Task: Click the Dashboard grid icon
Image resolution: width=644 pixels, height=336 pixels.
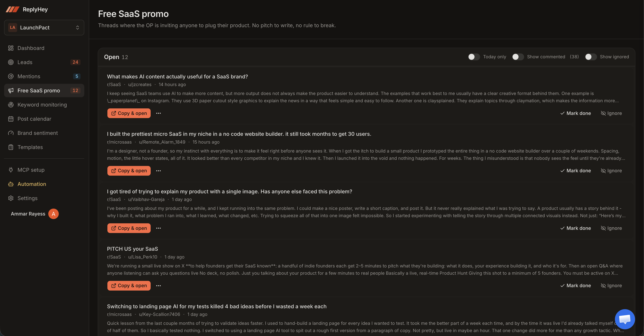Action: coord(11,48)
